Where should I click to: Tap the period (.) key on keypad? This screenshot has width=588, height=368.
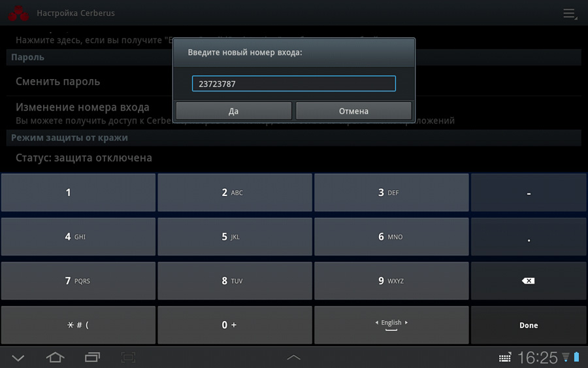click(529, 237)
